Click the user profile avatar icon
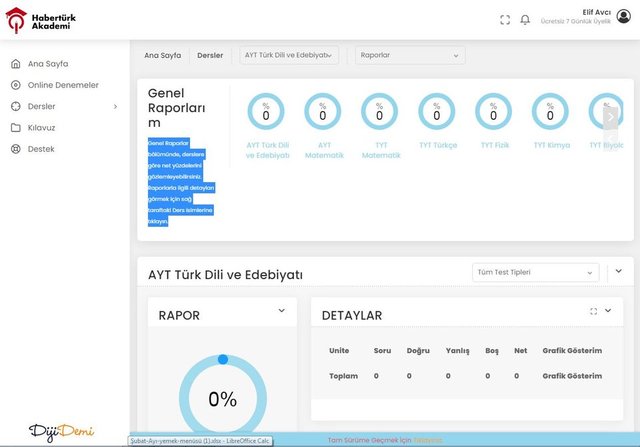640x447 pixels. [623, 16]
